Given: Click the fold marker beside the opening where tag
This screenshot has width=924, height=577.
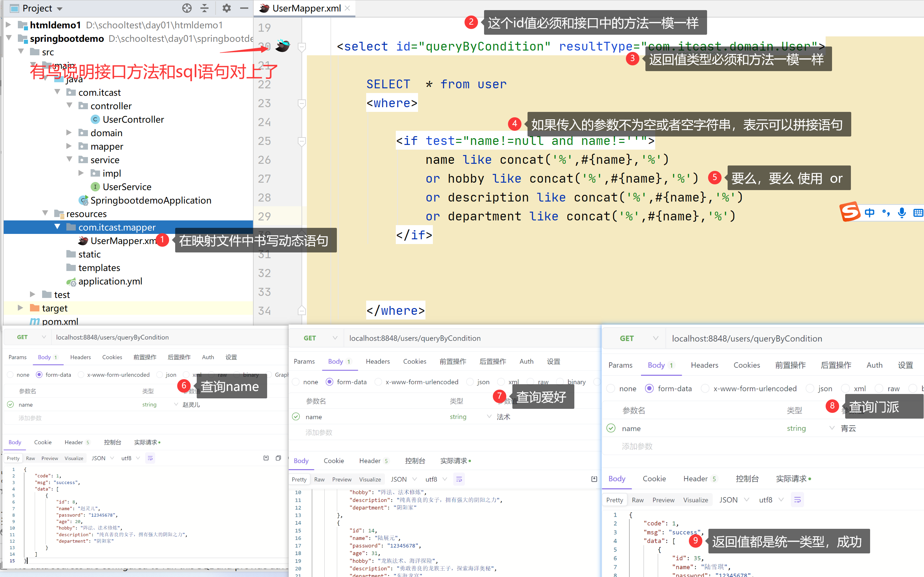Looking at the screenshot, I should tap(301, 103).
